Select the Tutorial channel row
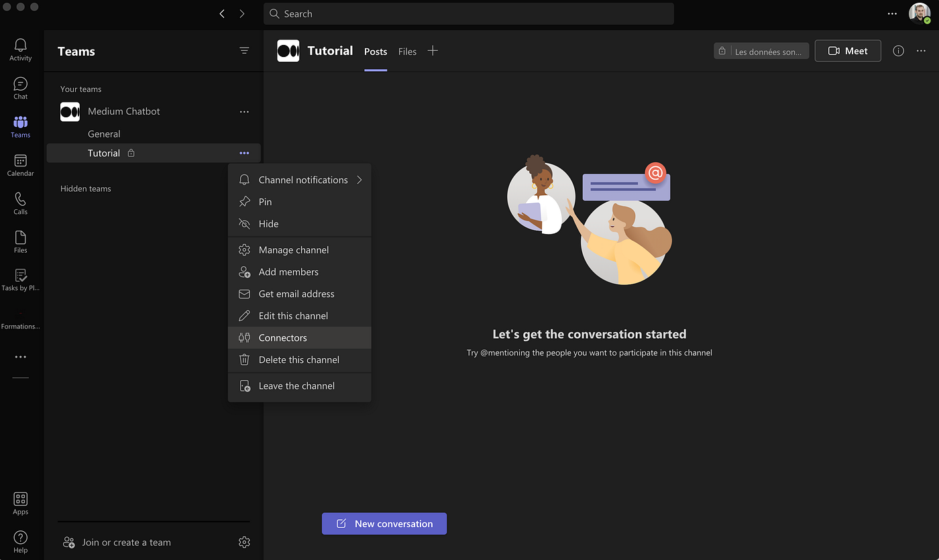The height and width of the screenshot is (560, 939). (154, 153)
